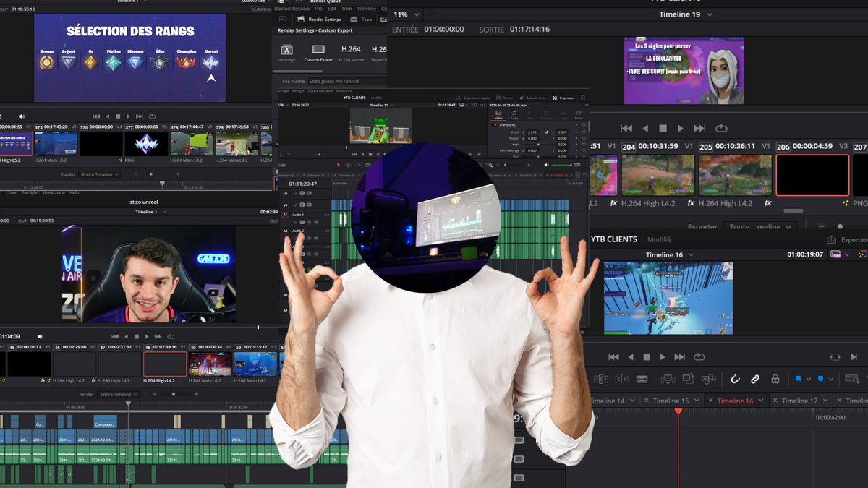Viewport: 868px width, 488px height.
Task: Select blade edit filmstrip icon in toolbar
Action: [642, 379]
